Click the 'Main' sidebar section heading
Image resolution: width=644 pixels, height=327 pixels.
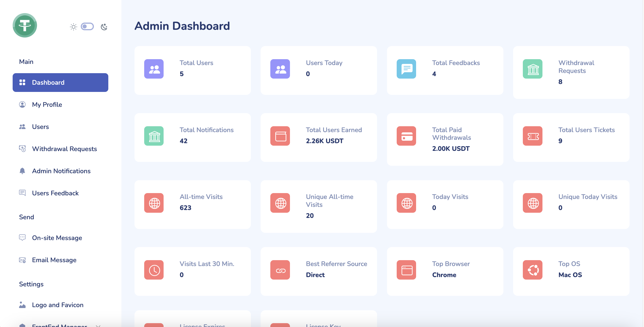[x=26, y=62]
